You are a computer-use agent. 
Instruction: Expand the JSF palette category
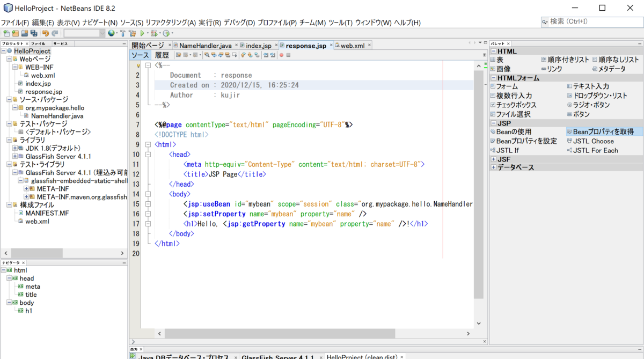pos(494,159)
